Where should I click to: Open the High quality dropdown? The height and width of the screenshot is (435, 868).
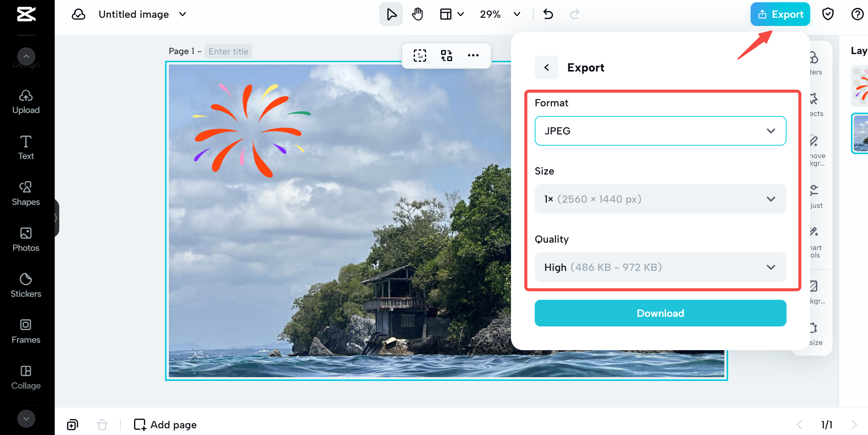click(660, 267)
